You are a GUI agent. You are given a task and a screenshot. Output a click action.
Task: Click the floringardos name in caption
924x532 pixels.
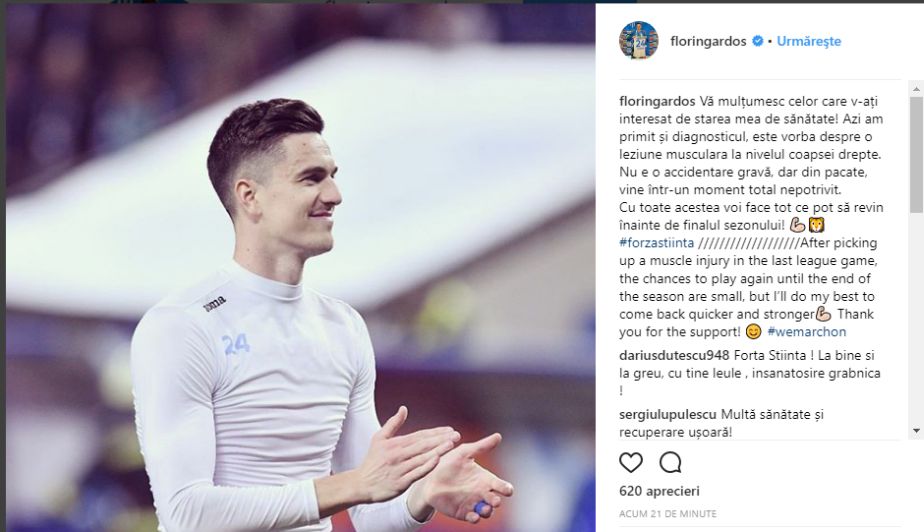click(658, 101)
